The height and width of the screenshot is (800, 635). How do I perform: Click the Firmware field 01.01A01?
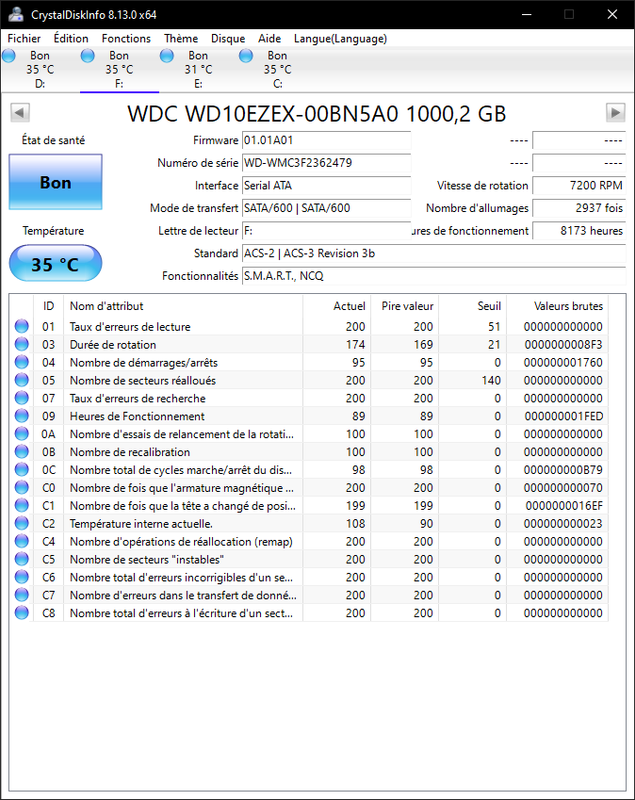pyautogui.click(x=326, y=140)
